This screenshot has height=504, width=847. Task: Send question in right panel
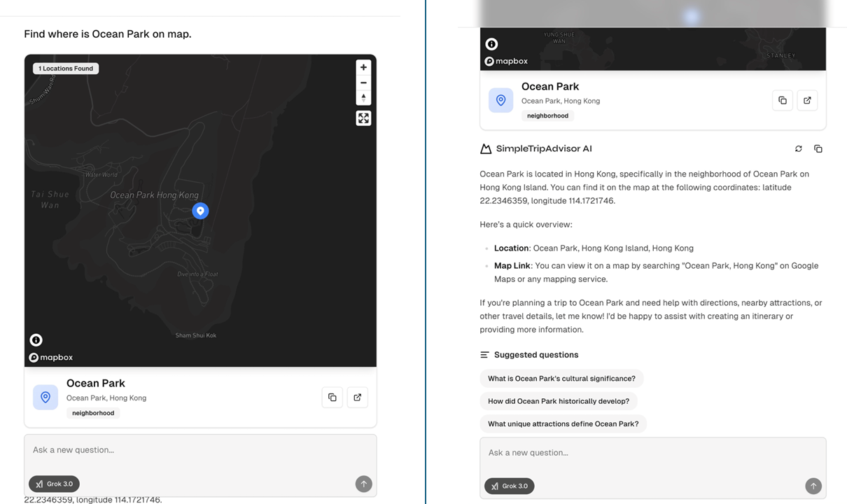point(813,486)
